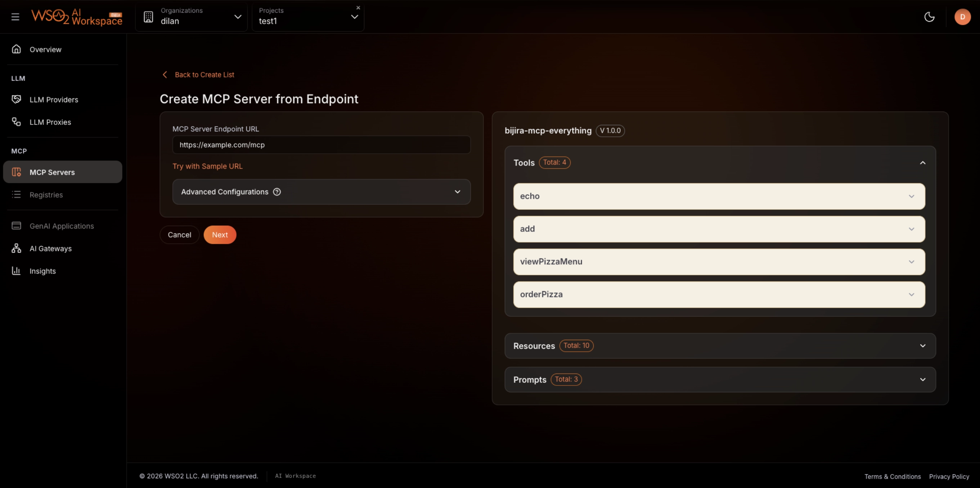Collapse the Tools list
This screenshot has height=488, width=980.
pos(923,162)
